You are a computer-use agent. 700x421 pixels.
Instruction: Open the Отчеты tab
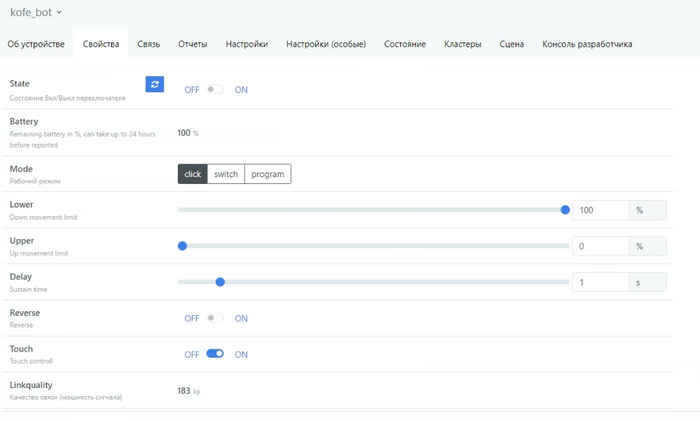click(x=193, y=44)
